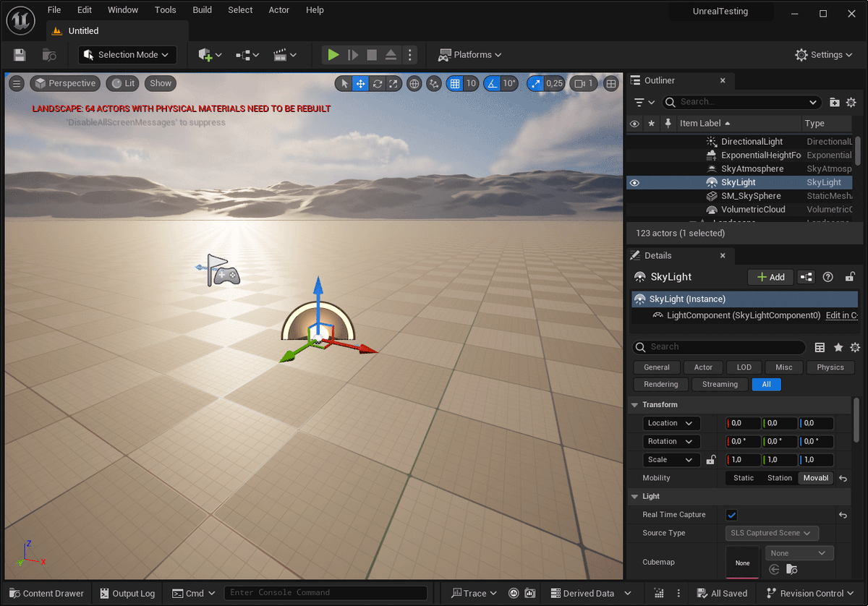
Task: Open the Blueprints dropdown in the main toolbar
Action: tap(247, 55)
